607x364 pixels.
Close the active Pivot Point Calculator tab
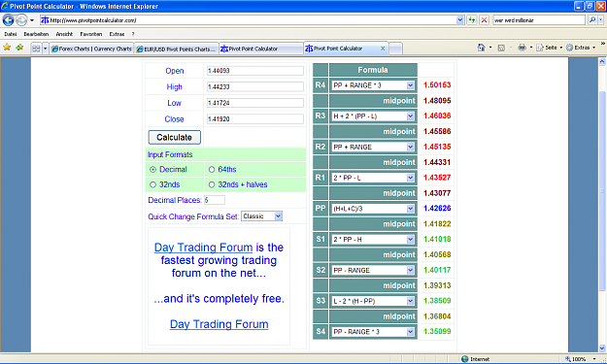383,49
